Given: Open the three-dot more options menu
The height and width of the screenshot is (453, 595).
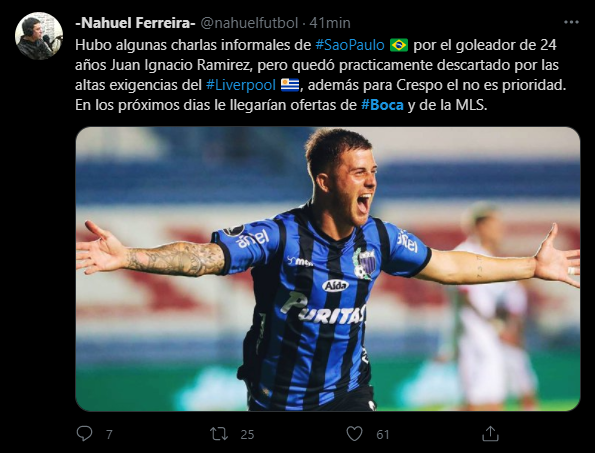Looking at the screenshot, I should pos(571,22).
